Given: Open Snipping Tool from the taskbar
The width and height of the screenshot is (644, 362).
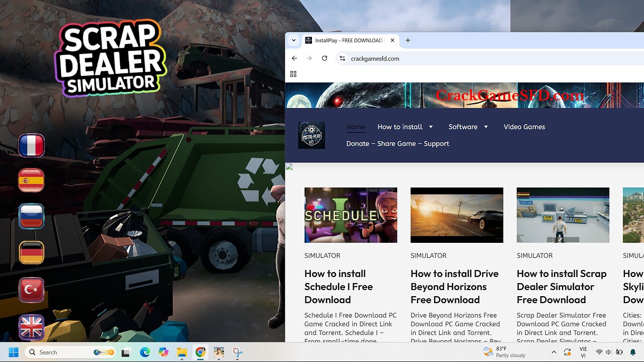Looking at the screenshot, I should 237,352.
